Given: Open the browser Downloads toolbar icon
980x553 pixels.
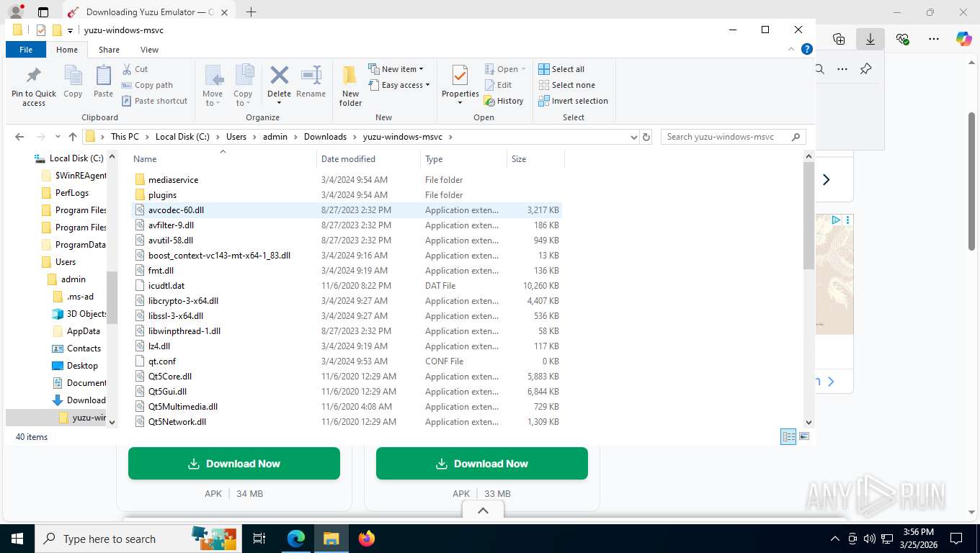Looking at the screenshot, I should pos(870,40).
